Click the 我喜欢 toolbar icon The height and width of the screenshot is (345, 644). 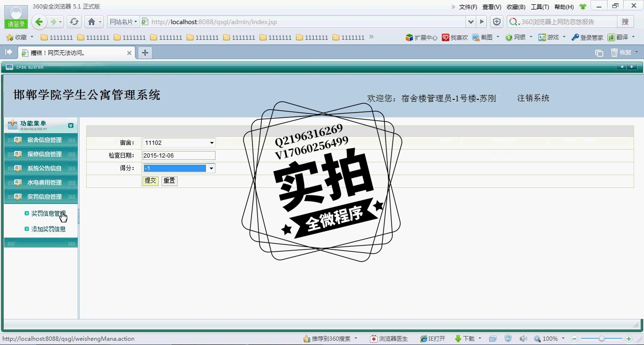tap(455, 37)
